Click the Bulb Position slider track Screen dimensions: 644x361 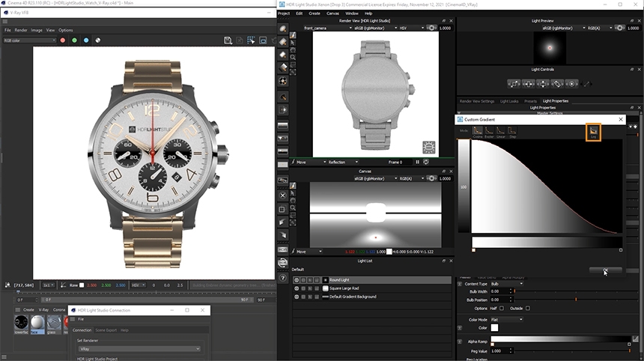576,300
